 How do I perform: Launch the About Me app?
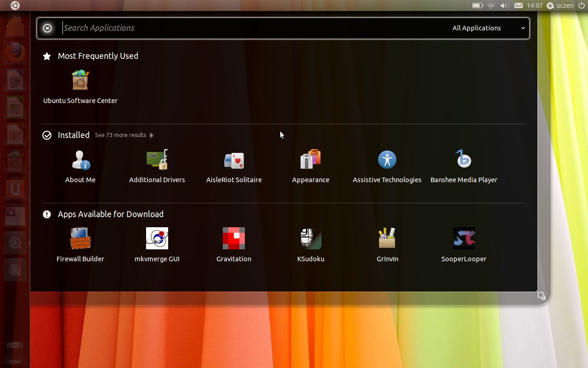click(x=80, y=166)
